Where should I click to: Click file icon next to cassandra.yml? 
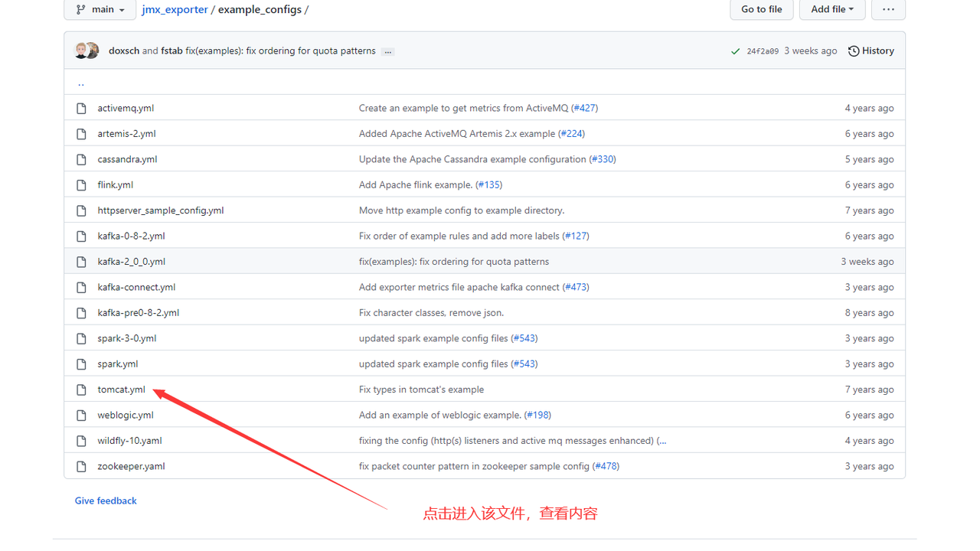(x=81, y=159)
